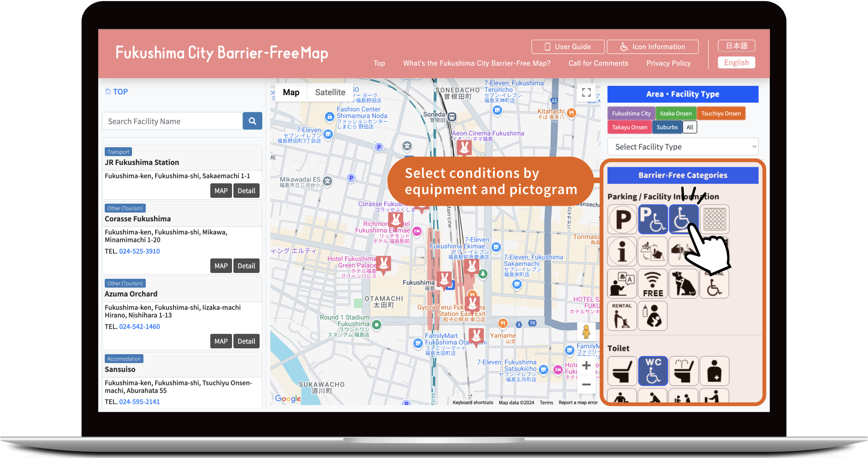Open Top in the header navigation

tap(379, 63)
